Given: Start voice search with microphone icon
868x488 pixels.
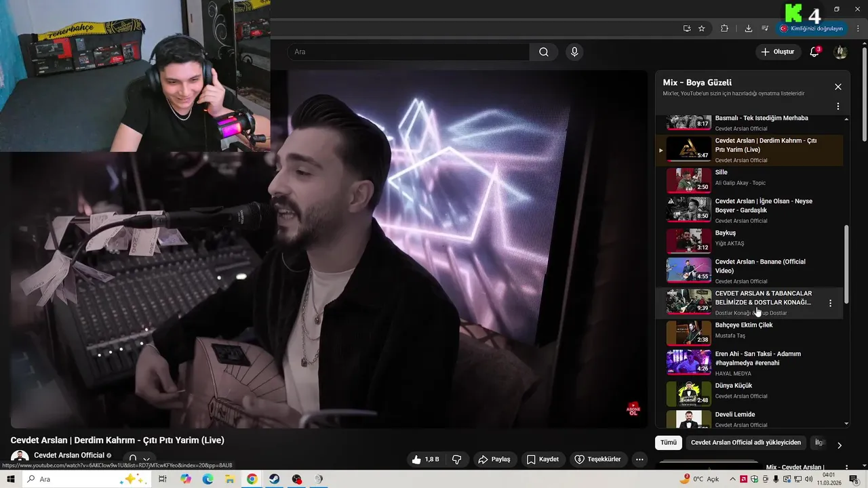Looking at the screenshot, I should pyautogui.click(x=574, y=52).
